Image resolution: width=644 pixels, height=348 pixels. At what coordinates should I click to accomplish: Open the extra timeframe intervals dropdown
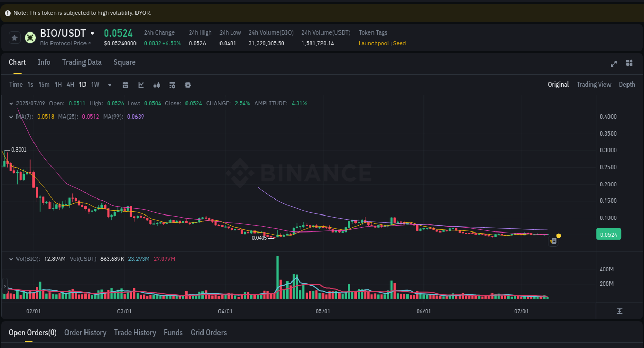tap(109, 85)
